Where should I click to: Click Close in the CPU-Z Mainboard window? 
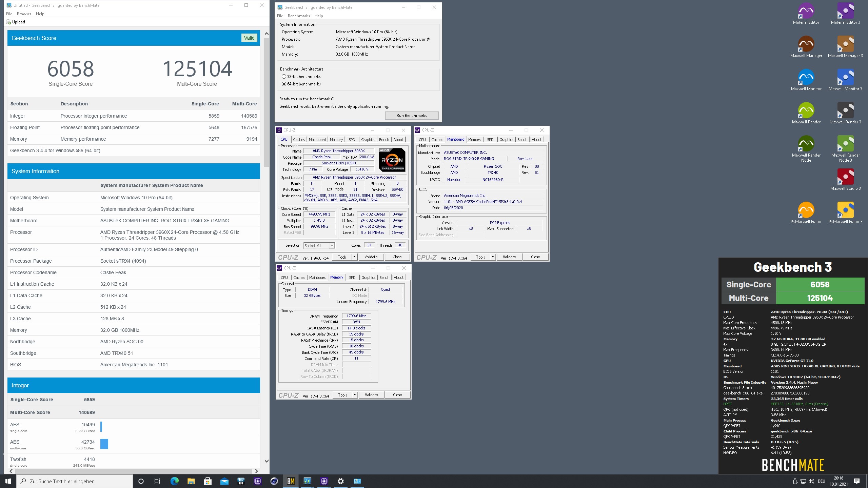(535, 257)
